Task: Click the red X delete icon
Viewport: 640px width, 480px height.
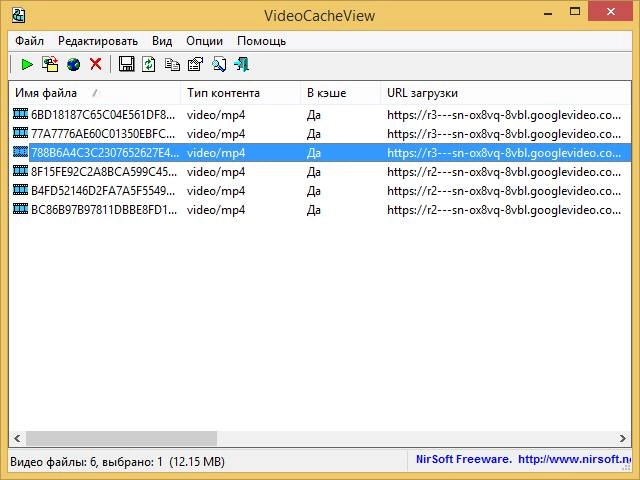Action: (x=96, y=64)
